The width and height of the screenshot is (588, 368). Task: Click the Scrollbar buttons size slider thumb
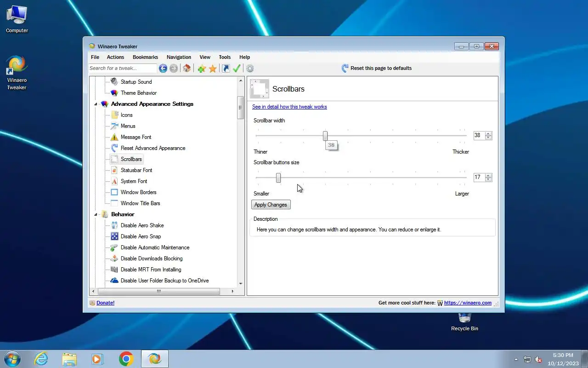coord(278,178)
